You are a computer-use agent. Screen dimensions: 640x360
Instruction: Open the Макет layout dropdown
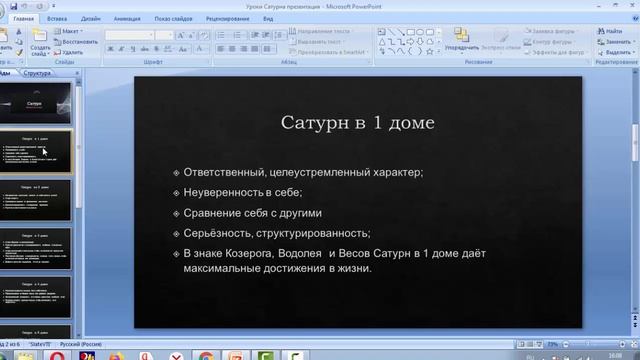pos(68,31)
